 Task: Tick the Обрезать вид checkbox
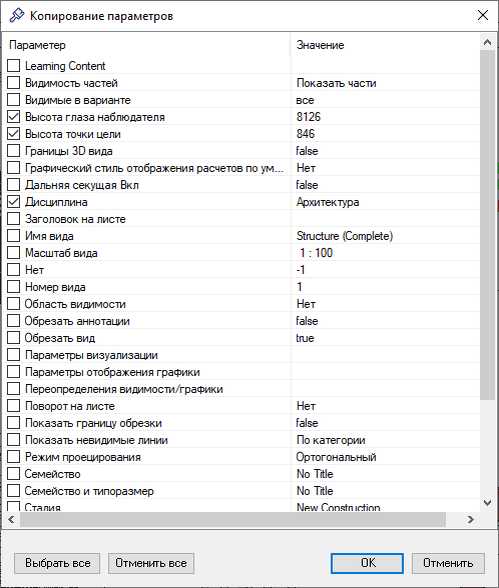coord(13,338)
